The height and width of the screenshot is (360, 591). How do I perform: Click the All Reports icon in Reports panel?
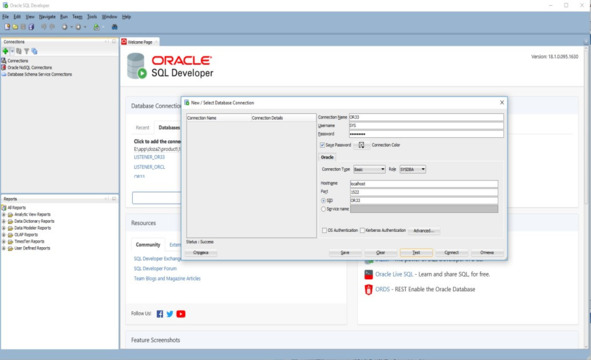4,208
